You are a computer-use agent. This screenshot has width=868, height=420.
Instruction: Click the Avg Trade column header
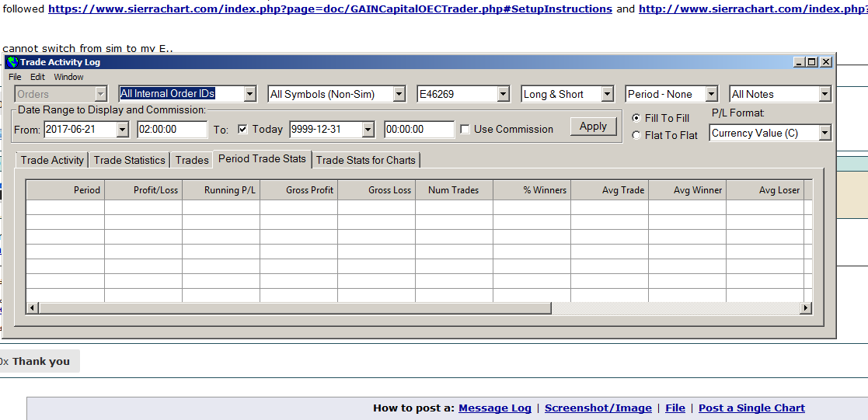pyautogui.click(x=610, y=189)
